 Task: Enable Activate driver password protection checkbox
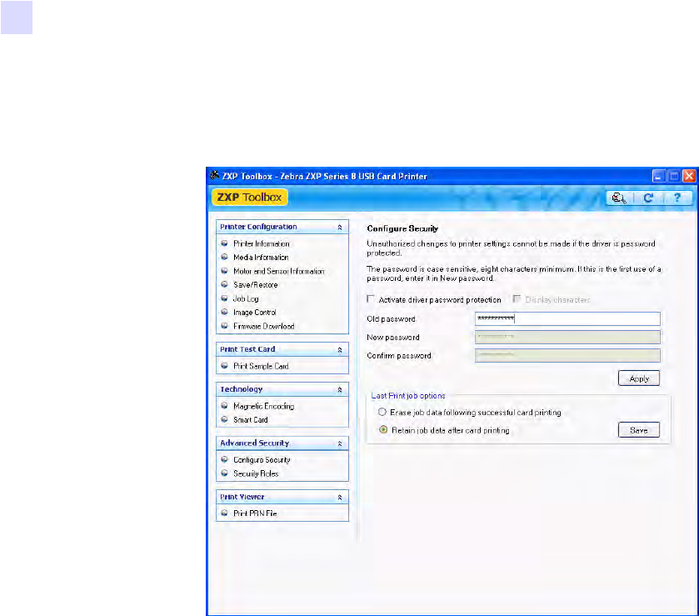[x=371, y=299]
